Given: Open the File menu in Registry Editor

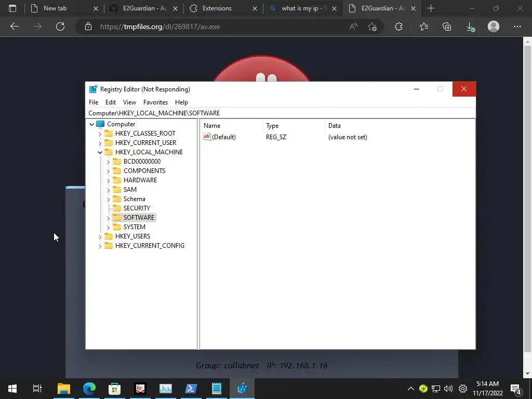Looking at the screenshot, I should point(94,102).
